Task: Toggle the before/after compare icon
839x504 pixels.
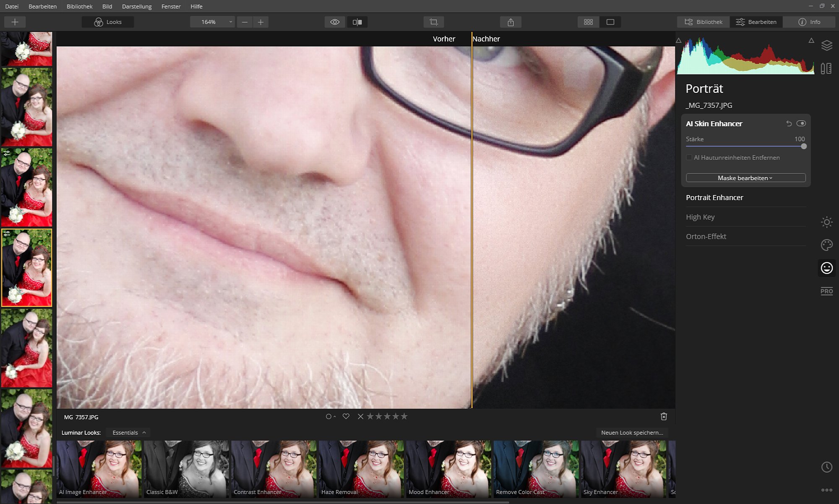Action: (357, 22)
